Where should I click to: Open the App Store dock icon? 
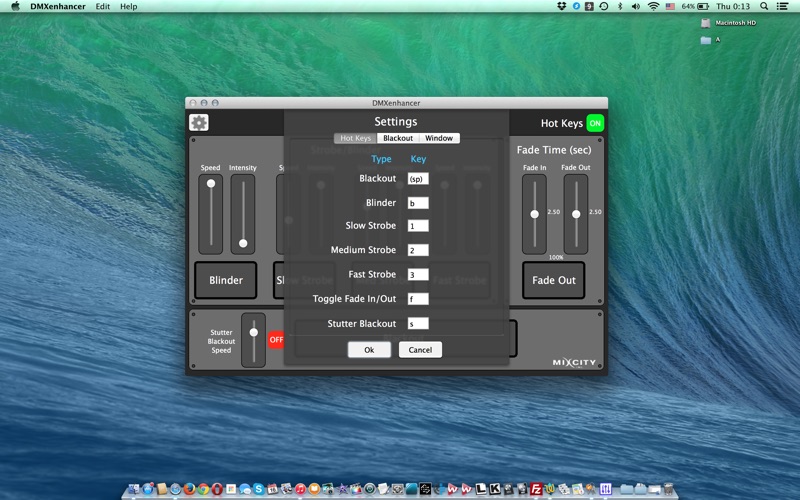pos(148,489)
